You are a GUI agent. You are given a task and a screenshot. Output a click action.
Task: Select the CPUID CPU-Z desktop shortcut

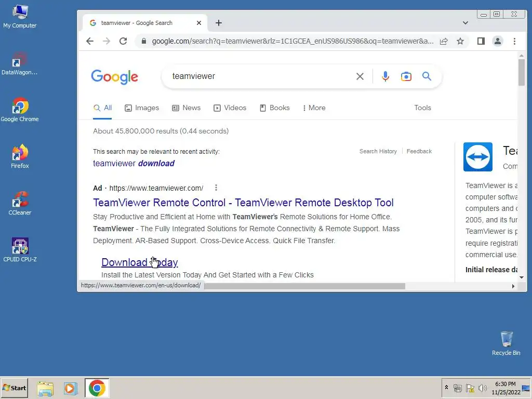click(x=20, y=250)
